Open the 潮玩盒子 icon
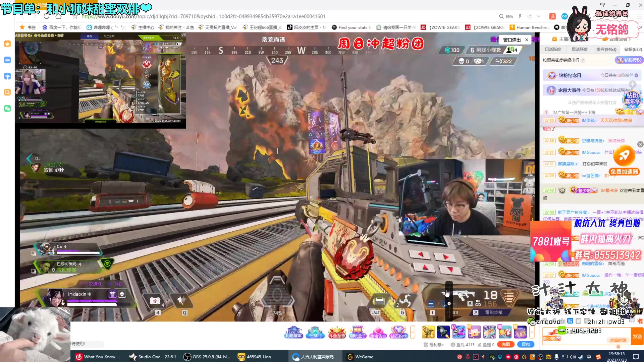644x362 pixels. [358, 332]
